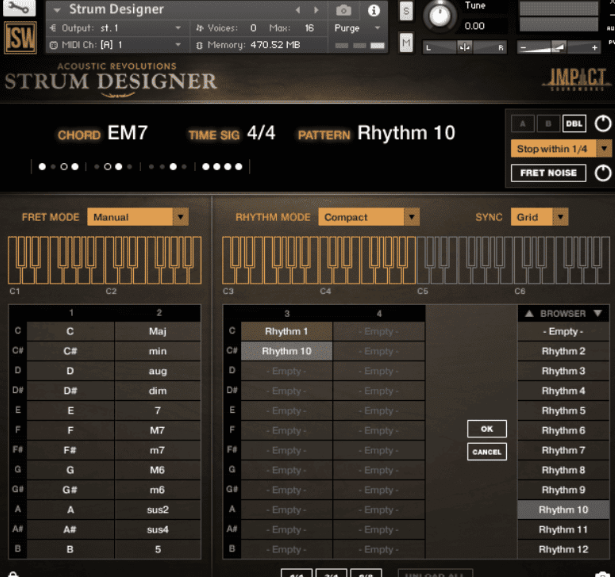Select chord type dim cell
Viewport: 615px width, 577px height.
(x=158, y=391)
